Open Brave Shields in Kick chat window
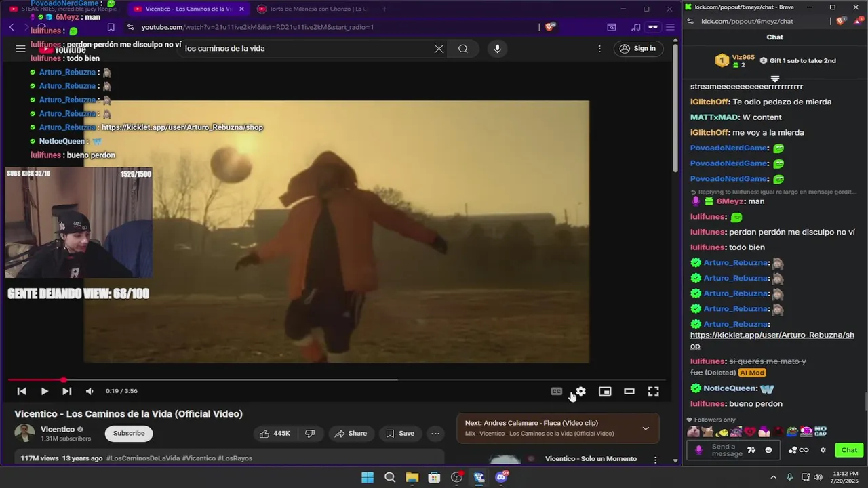 tap(841, 21)
